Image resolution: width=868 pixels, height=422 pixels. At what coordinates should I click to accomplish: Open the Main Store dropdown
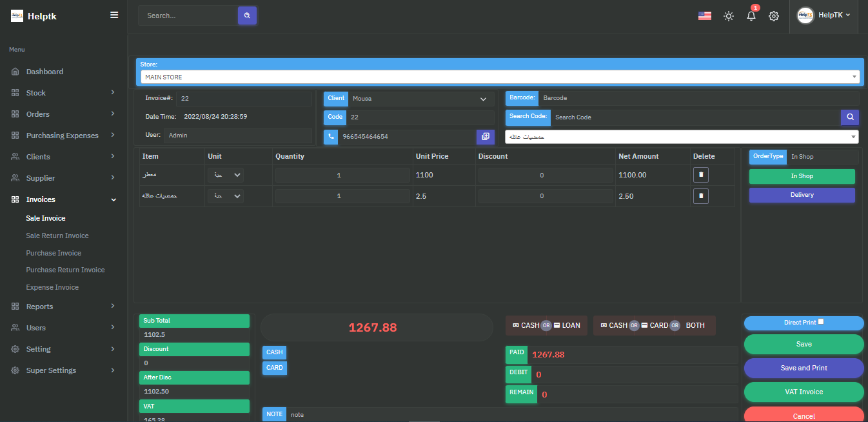[500, 77]
